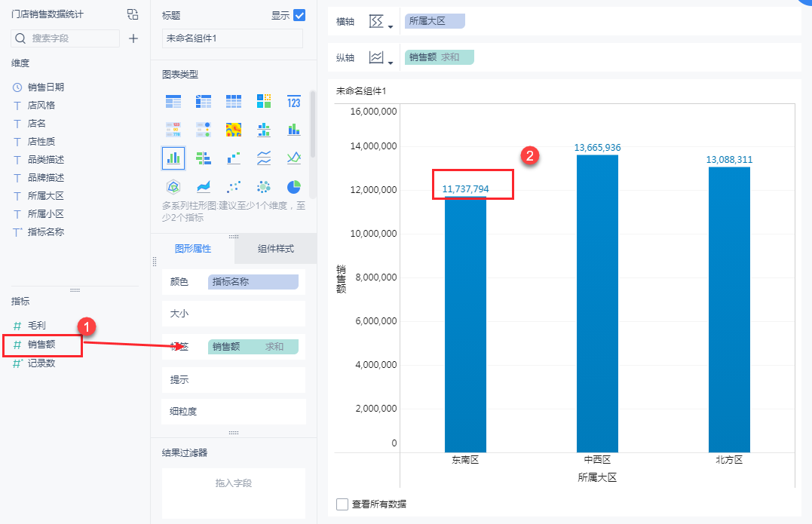Select the 店名 dimension field
This screenshot has height=524, width=812.
36,124
